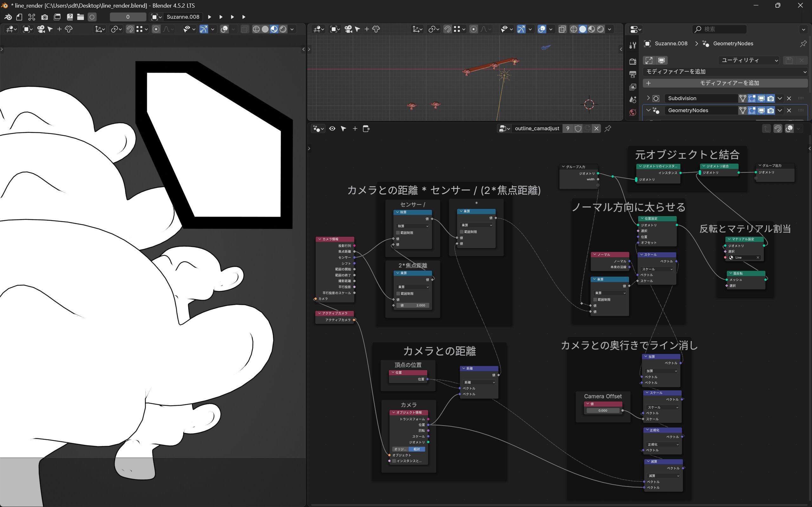Select wireframe shading in middle viewport
The image size is (812, 507).
(573, 29)
